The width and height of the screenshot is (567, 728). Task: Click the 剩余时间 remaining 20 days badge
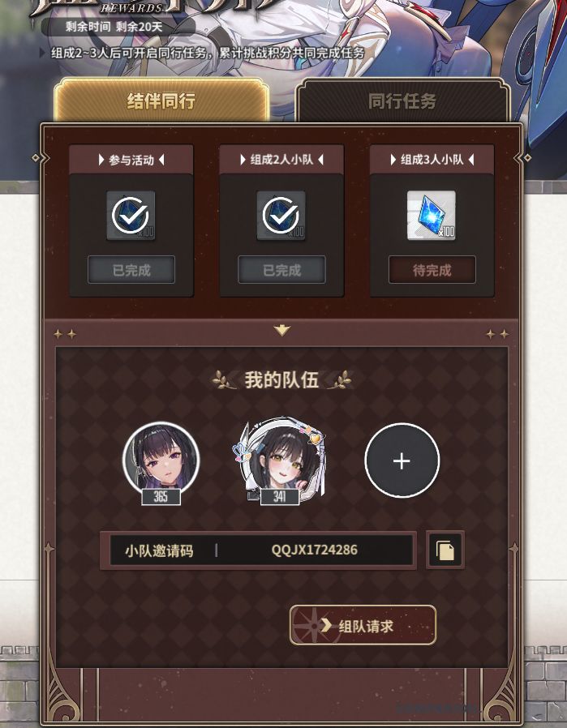(114, 27)
